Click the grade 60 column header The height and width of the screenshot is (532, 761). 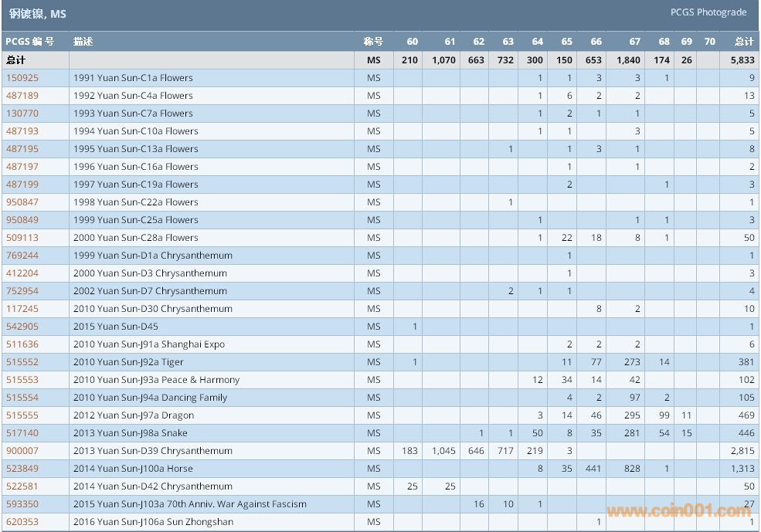pyautogui.click(x=412, y=42)
